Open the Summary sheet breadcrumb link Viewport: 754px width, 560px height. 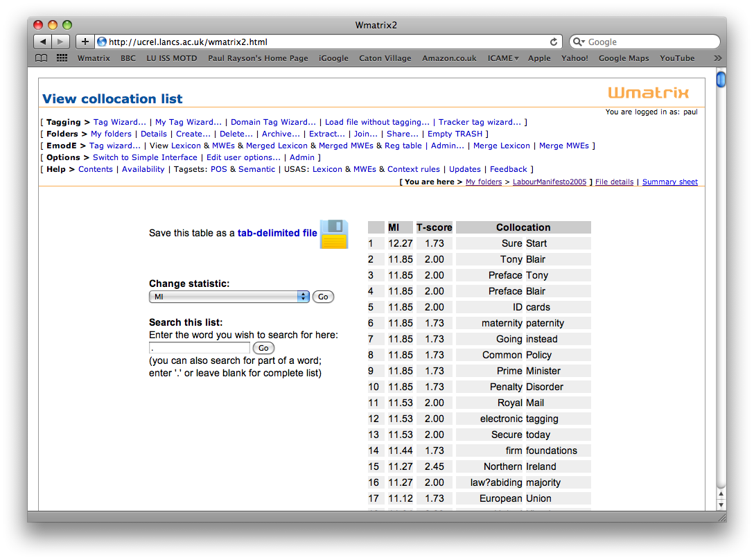pyautogui.click(x=669, y=182)
